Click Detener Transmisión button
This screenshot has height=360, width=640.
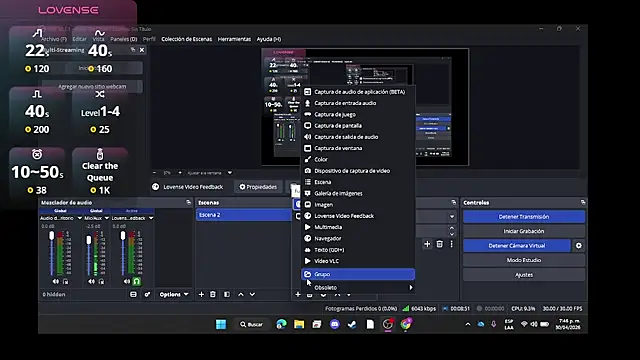click(524, 217)
